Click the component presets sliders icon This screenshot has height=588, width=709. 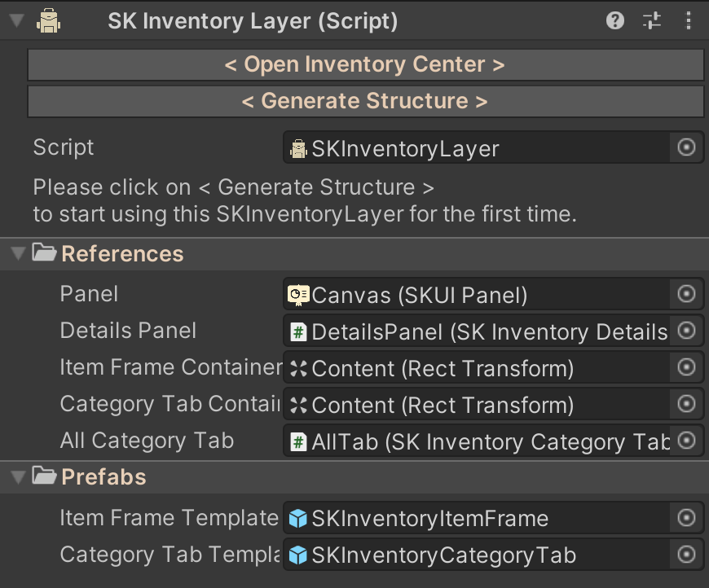(652, 22)
